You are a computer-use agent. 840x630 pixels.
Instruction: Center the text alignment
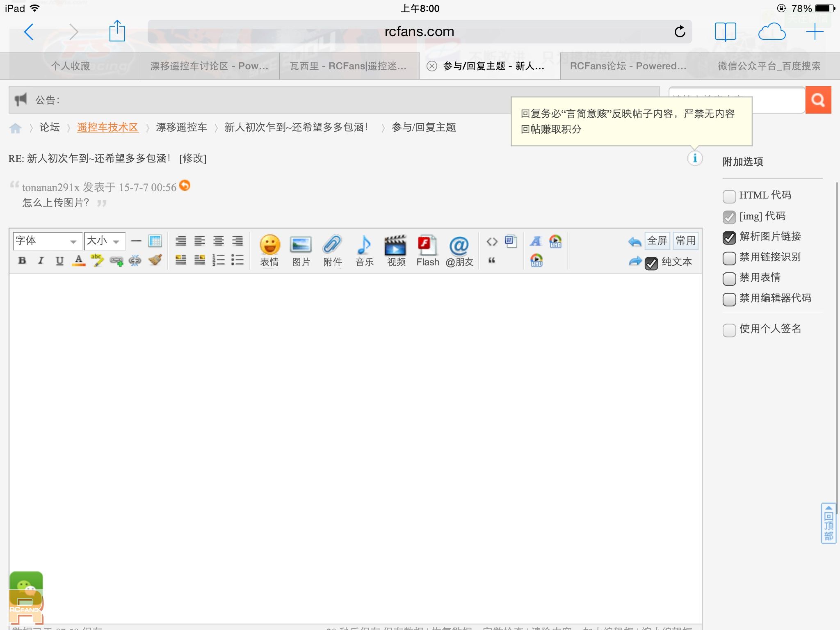(219, 241)
